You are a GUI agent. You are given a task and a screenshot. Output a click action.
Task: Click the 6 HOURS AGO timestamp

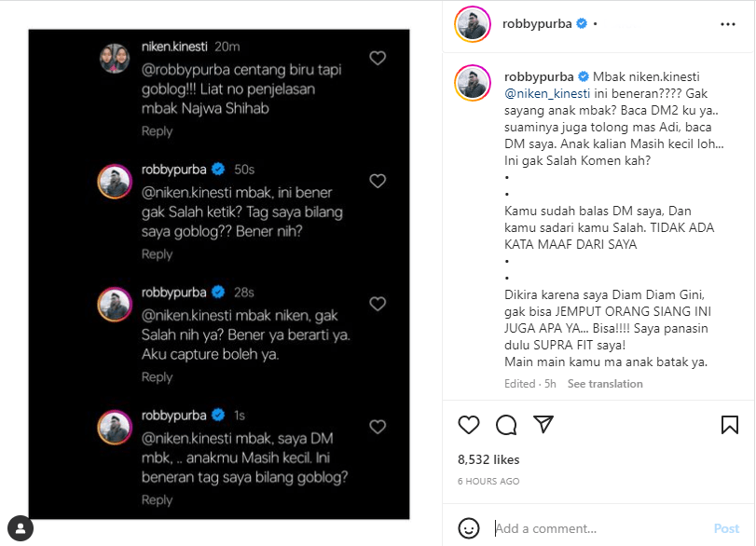point(488,481)
